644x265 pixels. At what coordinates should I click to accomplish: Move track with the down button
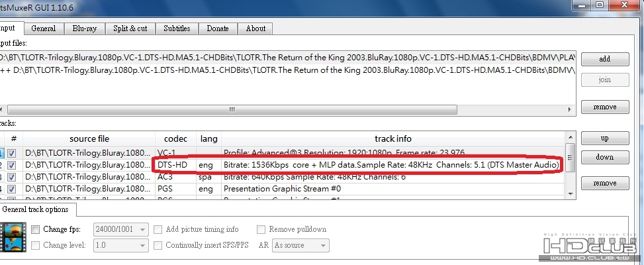click(604, 157)
